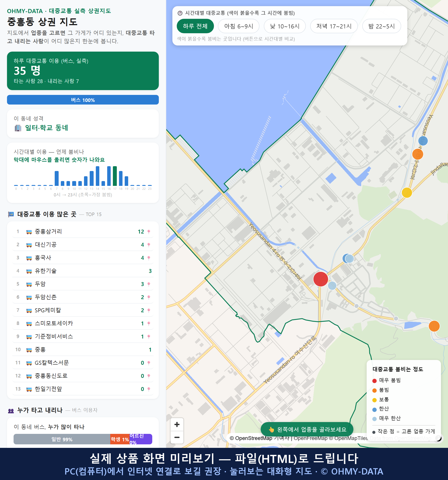Click the 왼쪽에서 업종을 골라보세요 banner
Viewport: 448px width, 480px height.
(x=307, y=429)
